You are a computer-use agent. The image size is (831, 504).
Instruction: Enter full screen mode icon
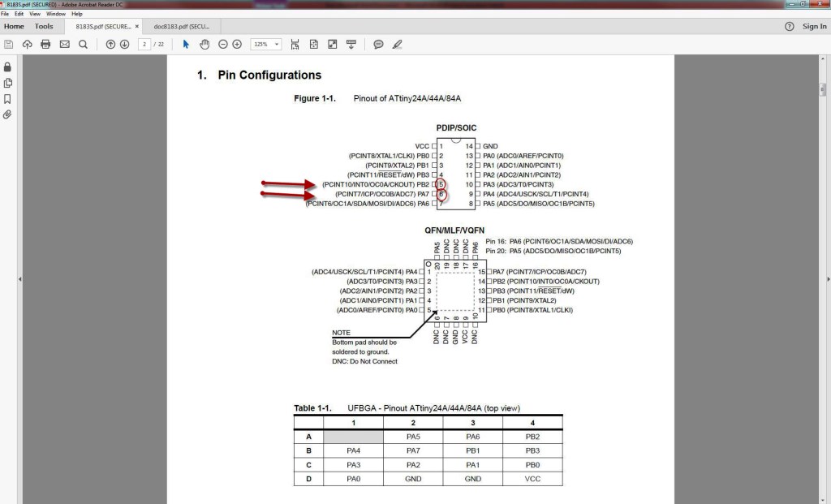coord(332,45)
